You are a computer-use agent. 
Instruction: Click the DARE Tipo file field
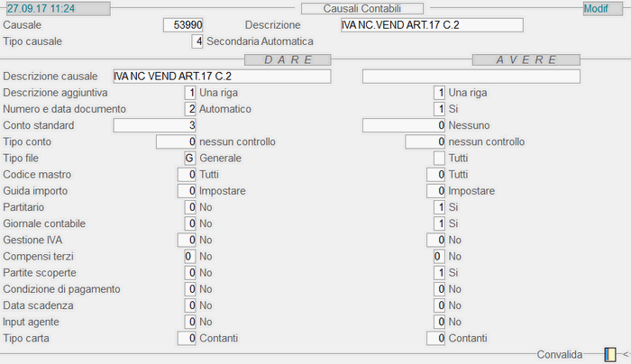pyautogui.click(x=189, y=159)
